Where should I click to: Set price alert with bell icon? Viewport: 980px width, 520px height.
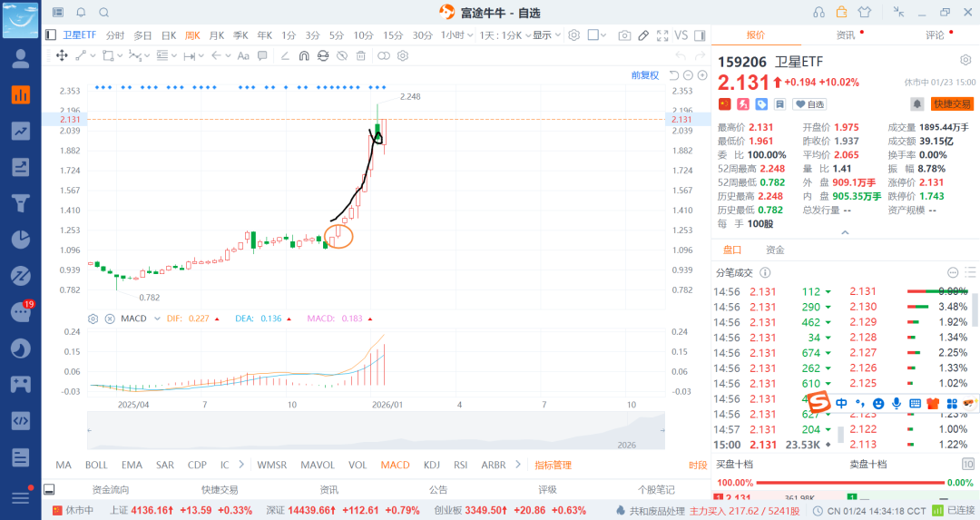click(916, 103)
